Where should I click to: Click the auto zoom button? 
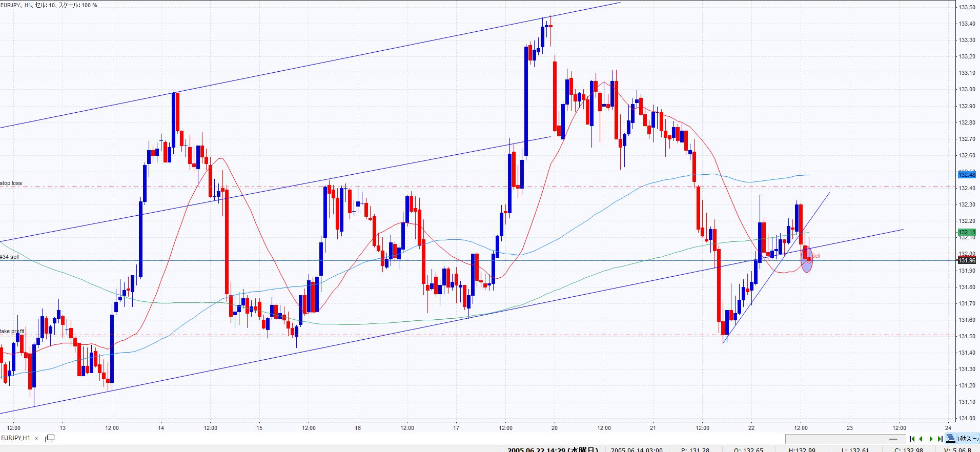969,439
